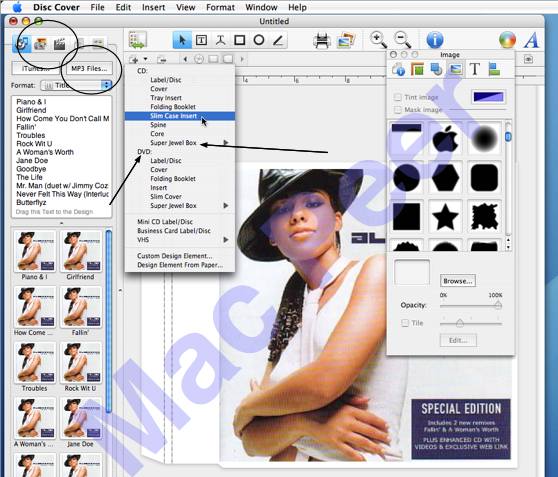Select 'Rock Wit U' in track list
Screen dimensions: 558x477
click(x=34, y=144)
